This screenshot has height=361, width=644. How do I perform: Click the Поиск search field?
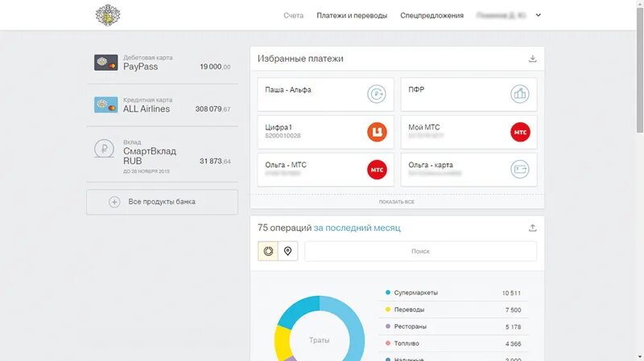click(420, 251)
